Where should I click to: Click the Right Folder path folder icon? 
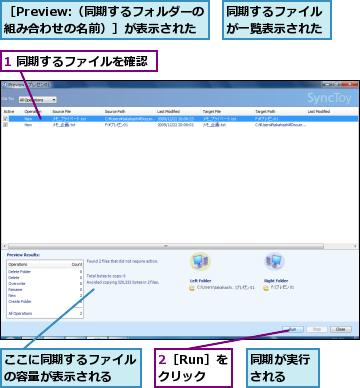pos(266,288)
